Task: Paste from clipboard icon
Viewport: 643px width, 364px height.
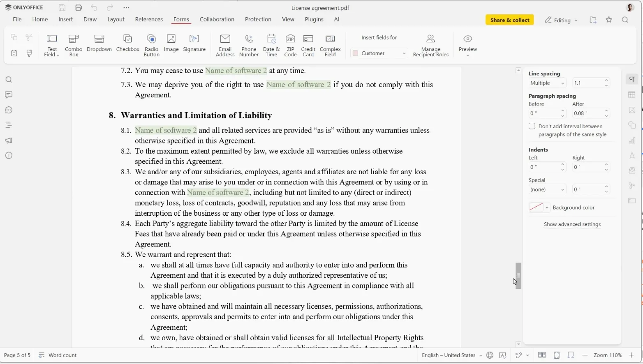Action: [14, 53]
